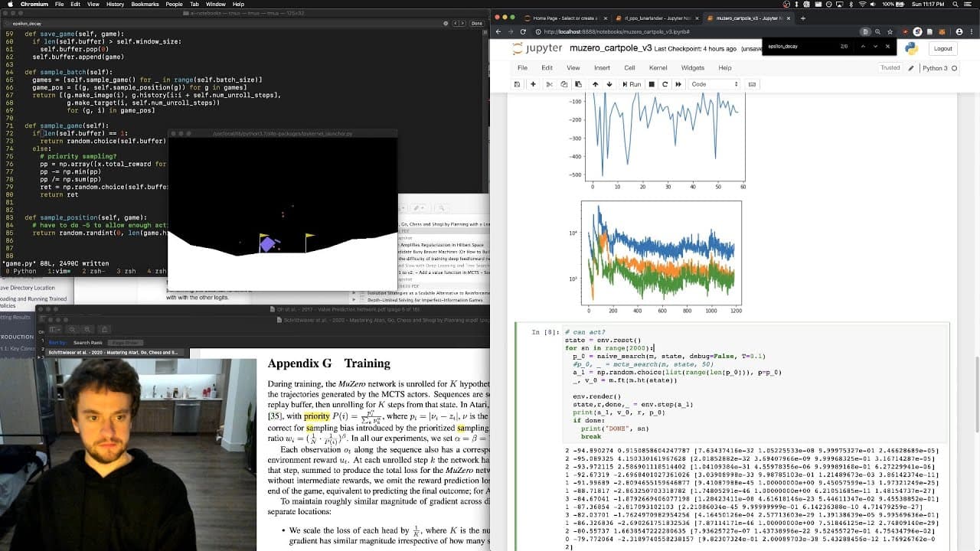The image size is (980, 551).
Task: Insert a cell below using the plus icon
Action: tap(533, 84)
